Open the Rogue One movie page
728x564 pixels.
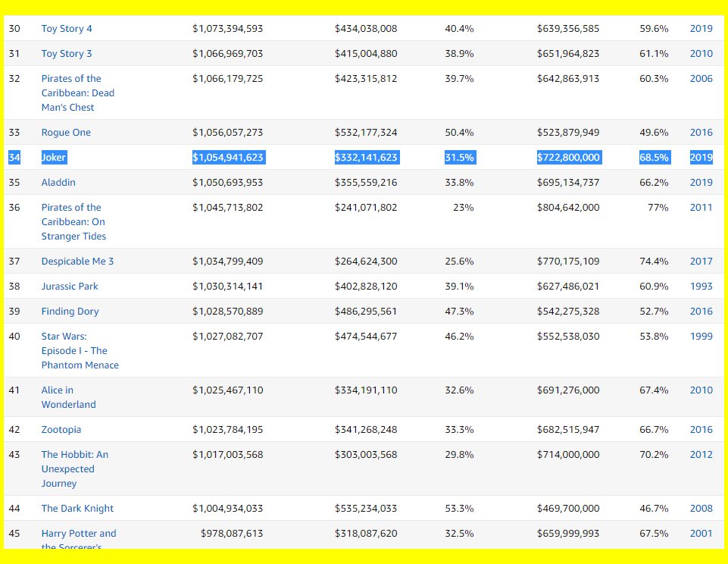(x=66, y=133)
